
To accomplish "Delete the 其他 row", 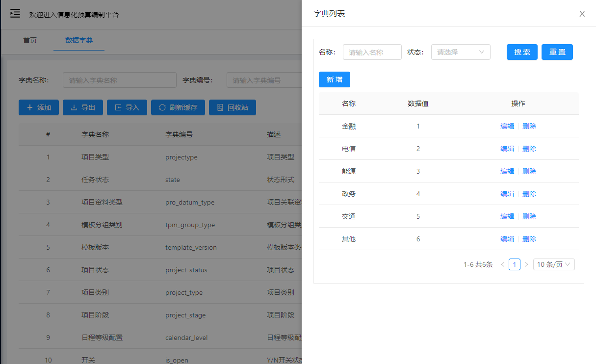I will pos(529,239).
